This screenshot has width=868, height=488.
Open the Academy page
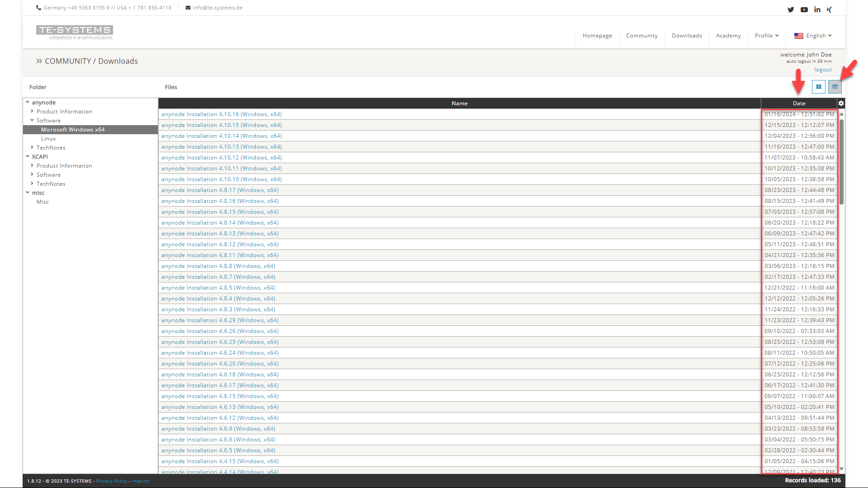click(x=728, y=36)
